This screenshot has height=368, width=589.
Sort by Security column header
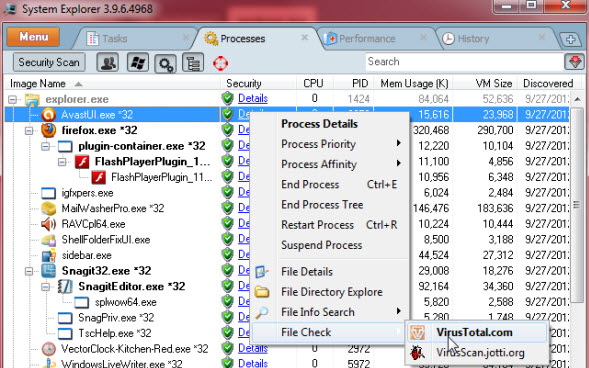point(244,83)
